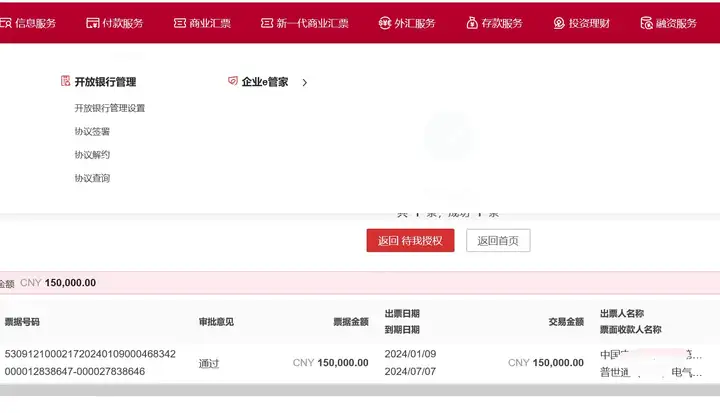Click the 新一代商业汇票 ticket icon

click(267, 23)
